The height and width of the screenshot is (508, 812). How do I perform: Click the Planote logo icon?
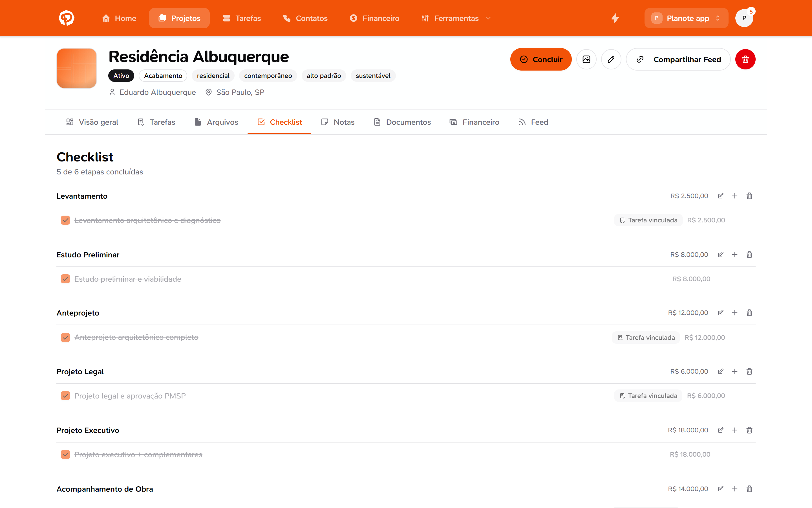point(67,18)
